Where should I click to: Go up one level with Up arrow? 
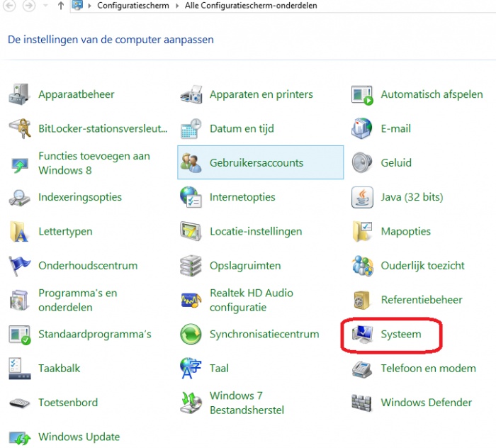61,6
